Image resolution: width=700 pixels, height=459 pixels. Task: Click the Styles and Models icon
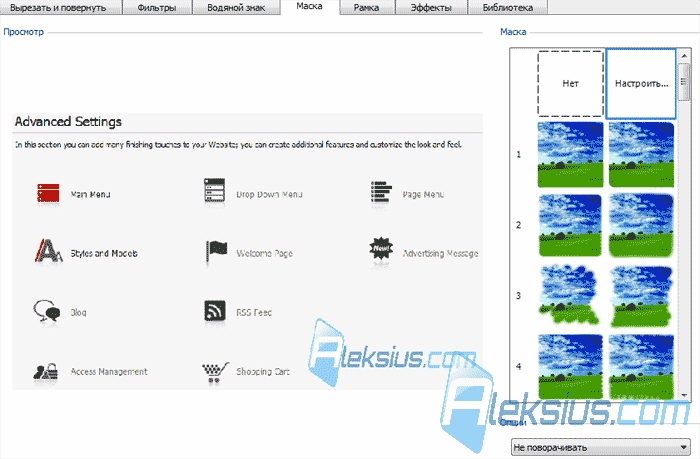pos(49,250)
